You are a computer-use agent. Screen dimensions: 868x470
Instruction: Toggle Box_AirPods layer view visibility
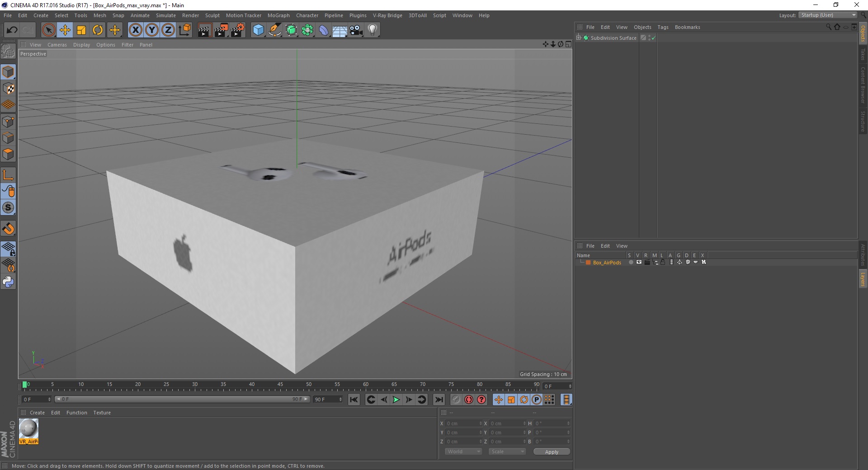[639, 262]
